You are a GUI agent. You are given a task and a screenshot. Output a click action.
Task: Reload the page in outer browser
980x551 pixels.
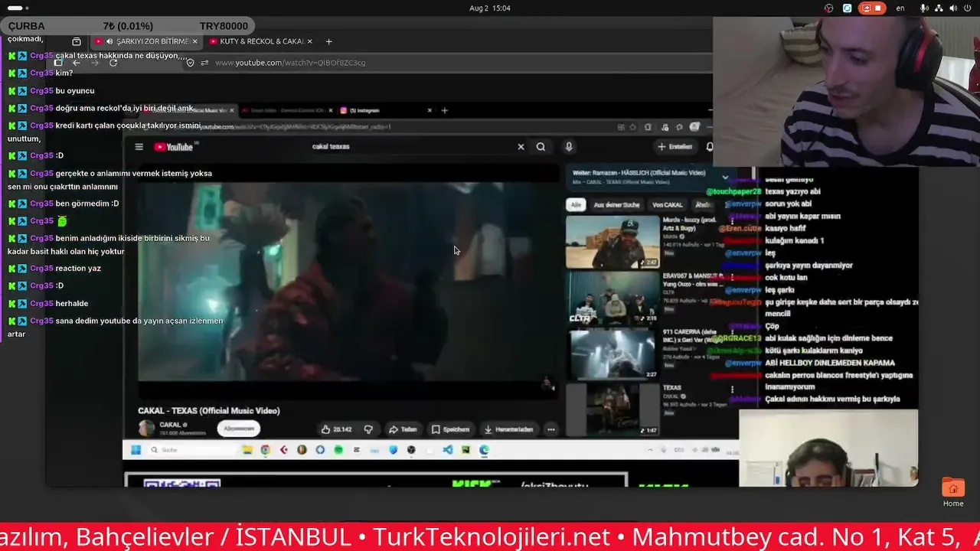click(x=113, y=63)
